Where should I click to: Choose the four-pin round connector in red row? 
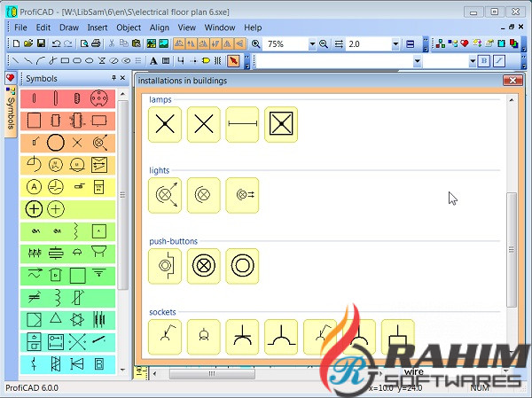point(99,98)
